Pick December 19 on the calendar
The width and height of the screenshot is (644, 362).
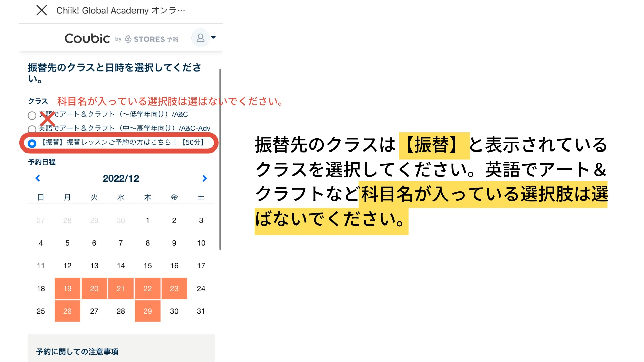point(67,288)
